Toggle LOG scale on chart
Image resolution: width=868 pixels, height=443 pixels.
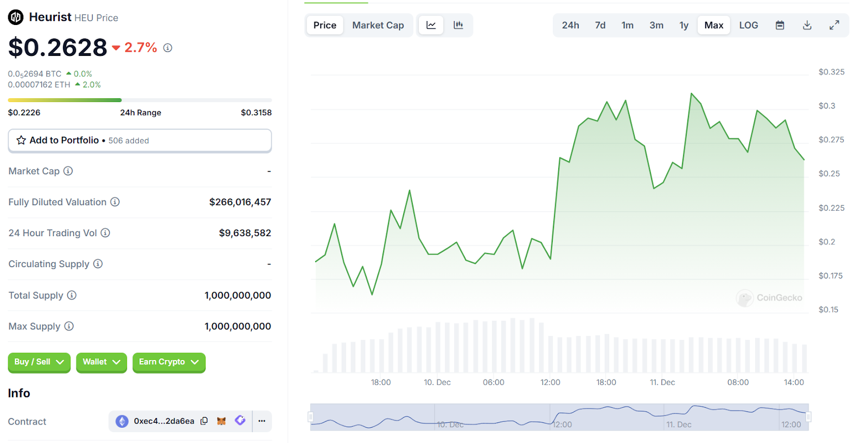749,25
